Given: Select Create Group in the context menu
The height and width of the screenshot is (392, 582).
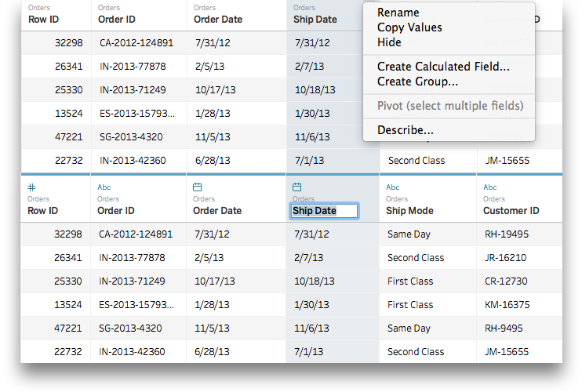Looking at the screenshot, I should click(x=417, y=82).
